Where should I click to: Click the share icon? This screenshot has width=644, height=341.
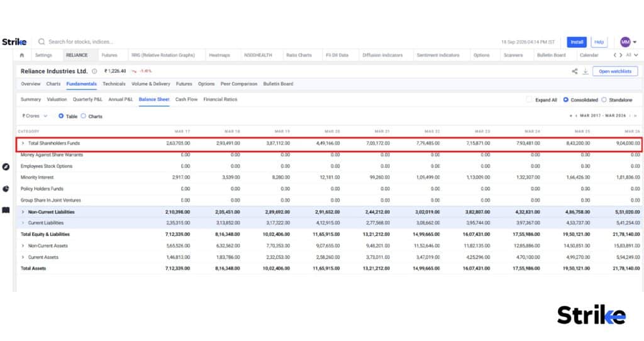(575, 72)
